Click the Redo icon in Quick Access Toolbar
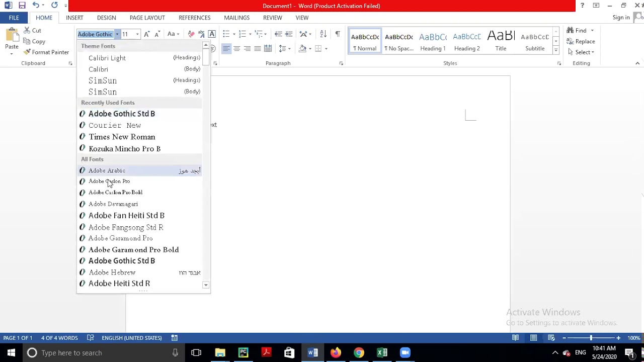Viewport: 644px width, 362px height. tap(54, 6)
